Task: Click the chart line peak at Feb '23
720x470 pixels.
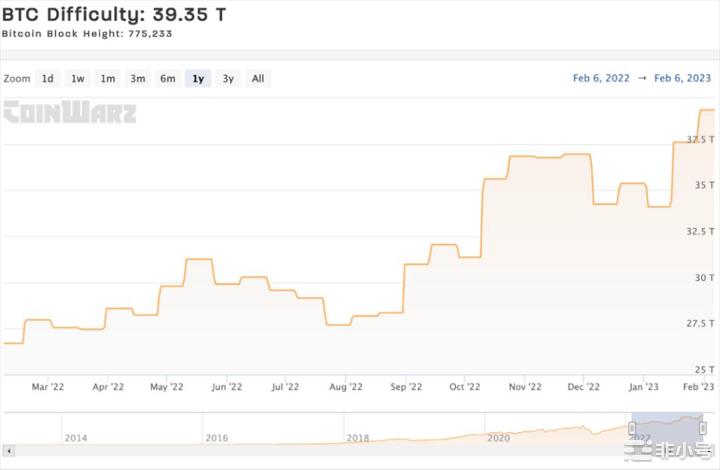Action: click(706, 110)
